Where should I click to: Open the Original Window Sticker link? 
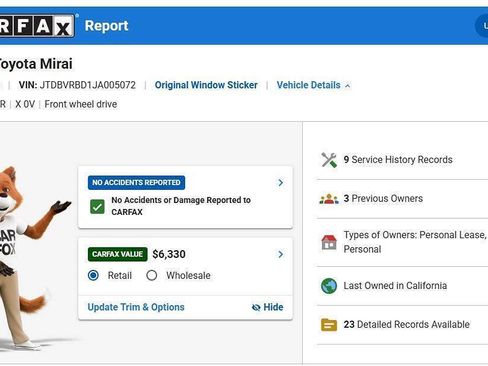coord(206,85)
